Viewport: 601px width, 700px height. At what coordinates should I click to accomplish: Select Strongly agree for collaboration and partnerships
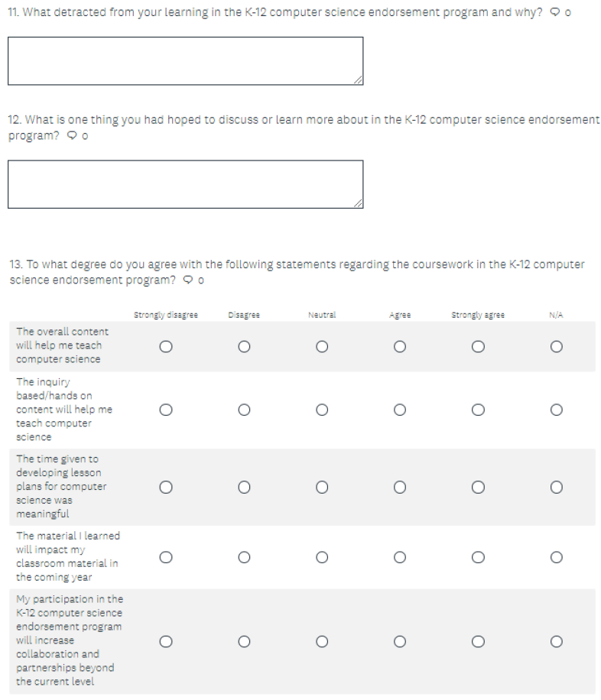point(478,640)
